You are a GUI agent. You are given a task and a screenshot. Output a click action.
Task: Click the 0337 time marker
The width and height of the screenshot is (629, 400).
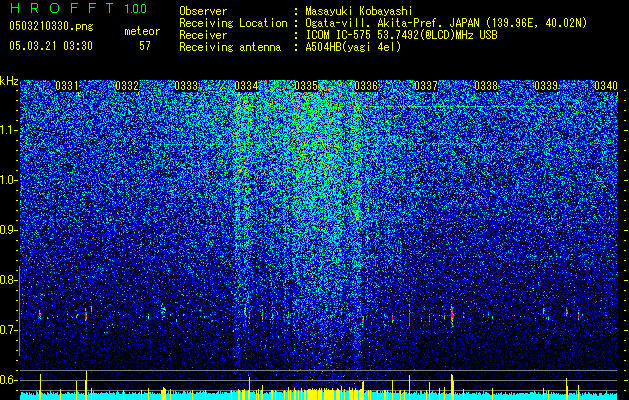tap(426, 86)
